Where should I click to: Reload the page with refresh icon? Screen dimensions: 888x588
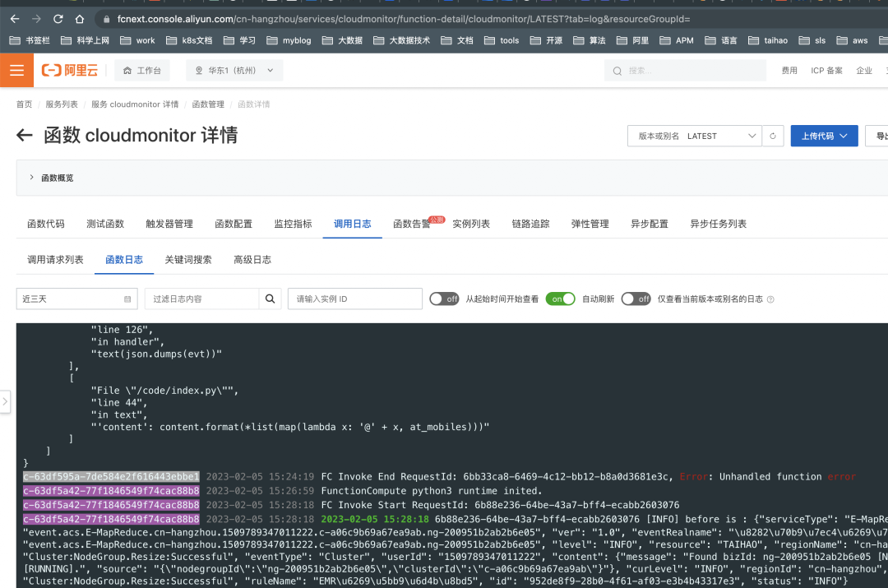point(58,19)
